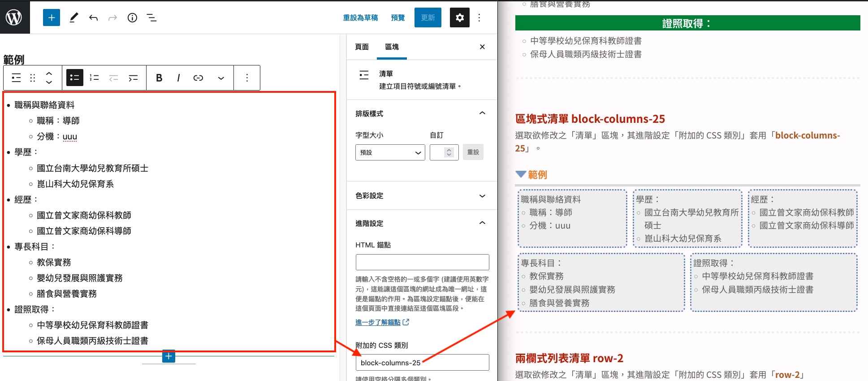Open the list view outline icon
This screenshot has width=868, height=381.
click(x=151, y=17)
